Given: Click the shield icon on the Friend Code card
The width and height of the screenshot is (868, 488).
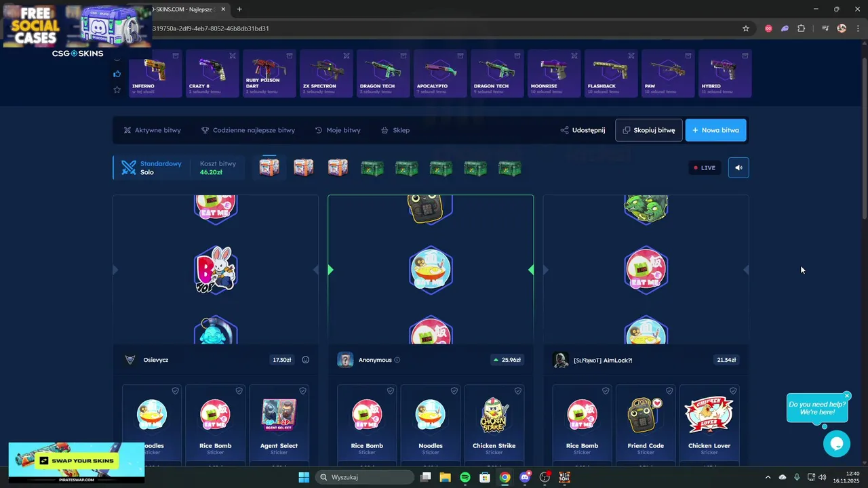Looking at the screenshot, I should 669,391.
